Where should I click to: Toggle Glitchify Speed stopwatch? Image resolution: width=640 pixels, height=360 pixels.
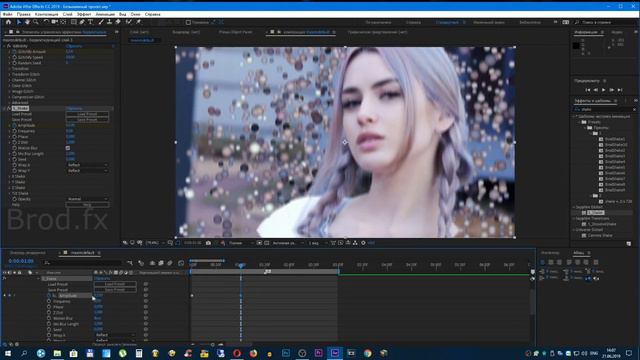pyautogui.click(x=14, y=57)
